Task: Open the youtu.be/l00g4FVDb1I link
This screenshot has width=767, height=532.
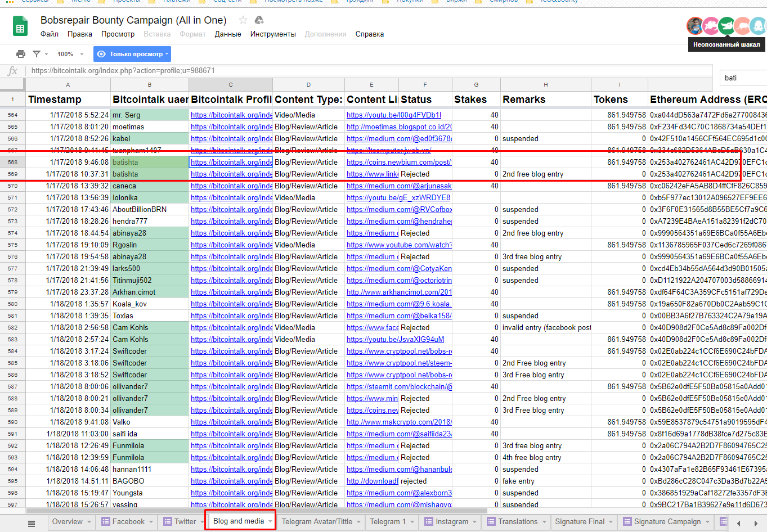Action: [x=394, y=115]
